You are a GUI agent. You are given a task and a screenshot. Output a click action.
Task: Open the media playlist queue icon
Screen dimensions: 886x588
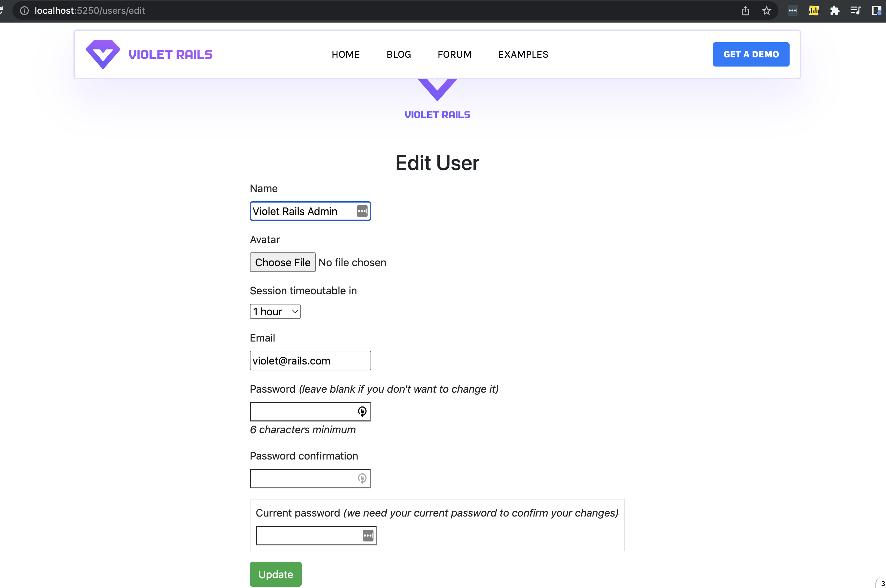[x=855, y=10]
